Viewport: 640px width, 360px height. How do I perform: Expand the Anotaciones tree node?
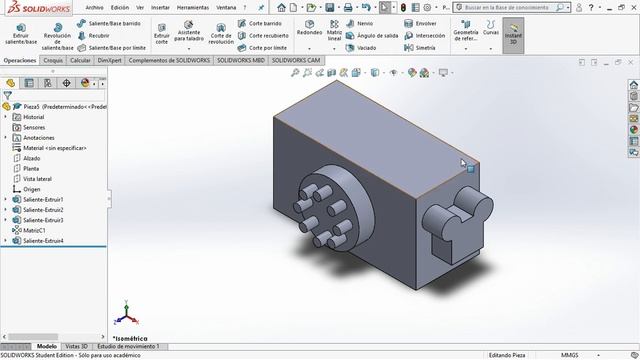6,138
